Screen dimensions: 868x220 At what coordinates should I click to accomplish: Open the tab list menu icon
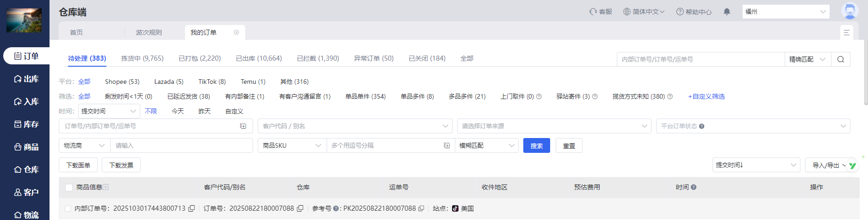click(846, 32)
